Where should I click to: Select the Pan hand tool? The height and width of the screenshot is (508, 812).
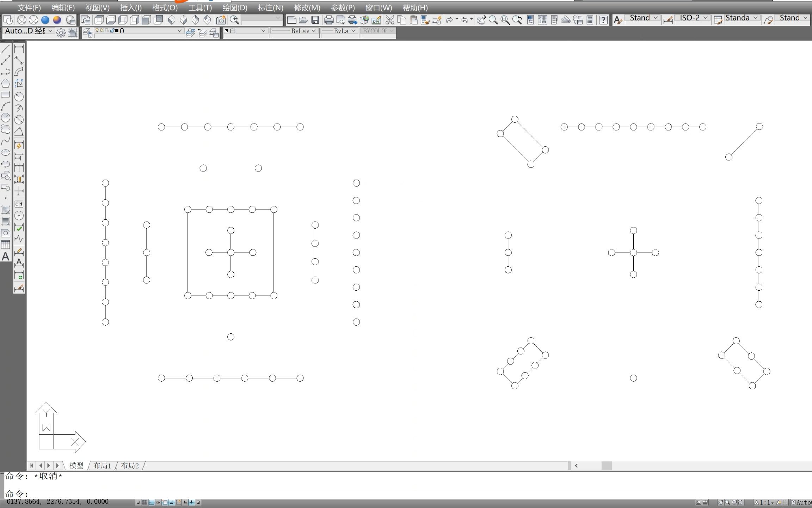click(x=481, y=20)
